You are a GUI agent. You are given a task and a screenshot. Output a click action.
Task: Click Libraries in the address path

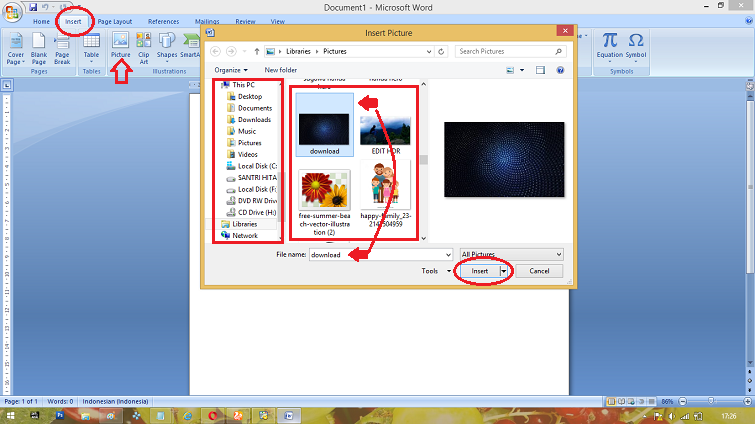click(x=298, y=51)
